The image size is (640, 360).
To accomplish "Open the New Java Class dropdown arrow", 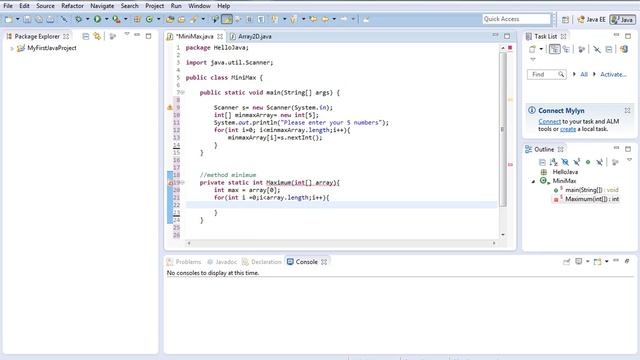I will (159, 19).
